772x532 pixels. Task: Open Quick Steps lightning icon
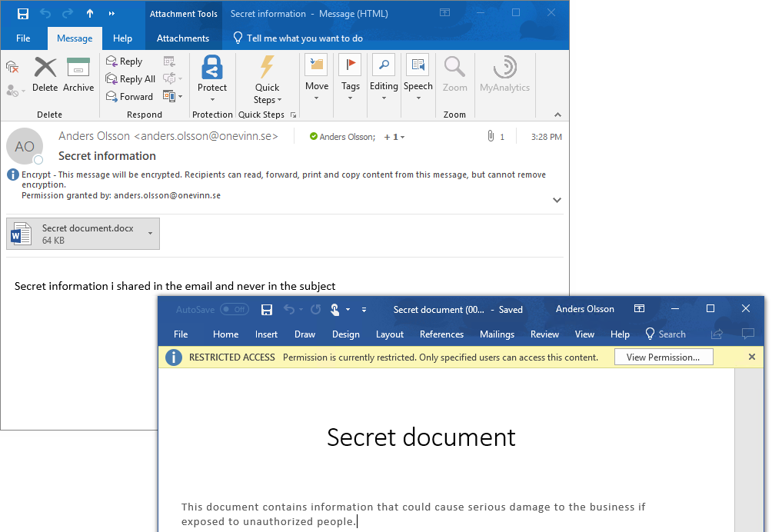267,68
